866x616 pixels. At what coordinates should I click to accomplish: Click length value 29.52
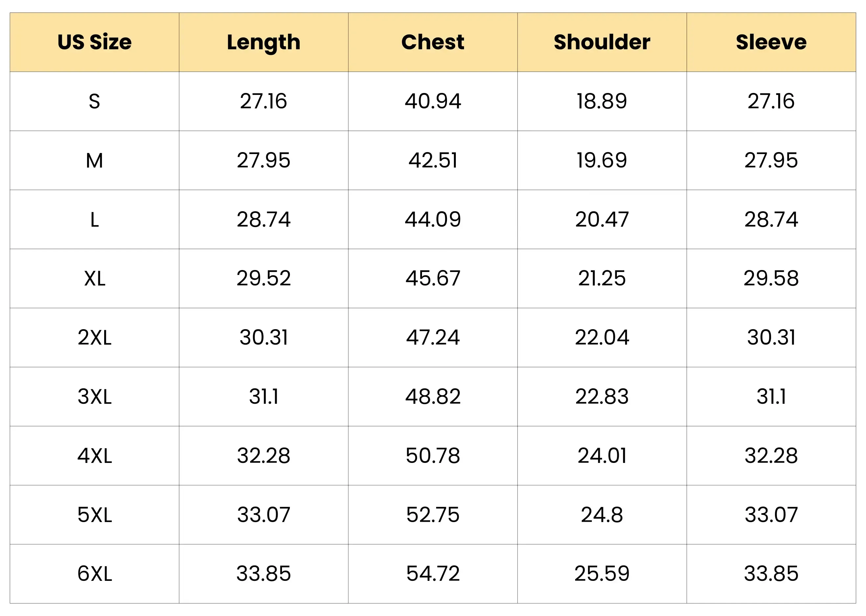coord(263,279)
